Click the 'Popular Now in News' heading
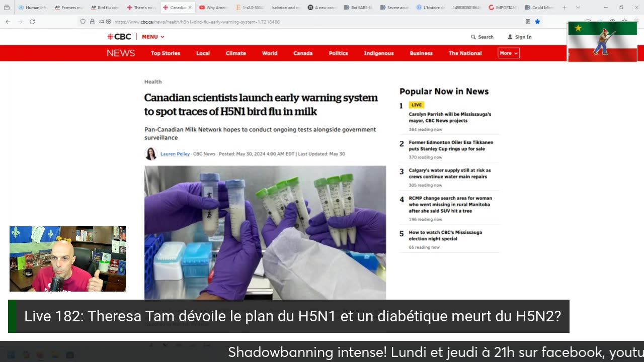644x362 pixels. pos(444,91)
